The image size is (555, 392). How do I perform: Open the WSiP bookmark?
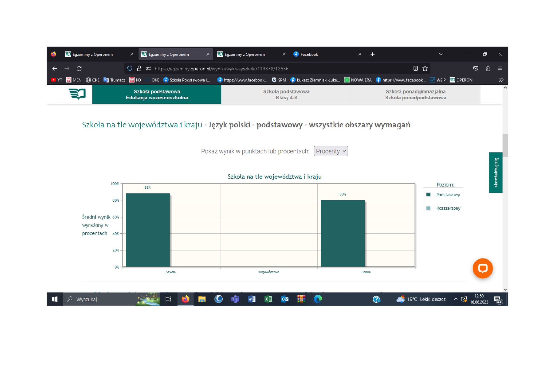pos(437,80)
